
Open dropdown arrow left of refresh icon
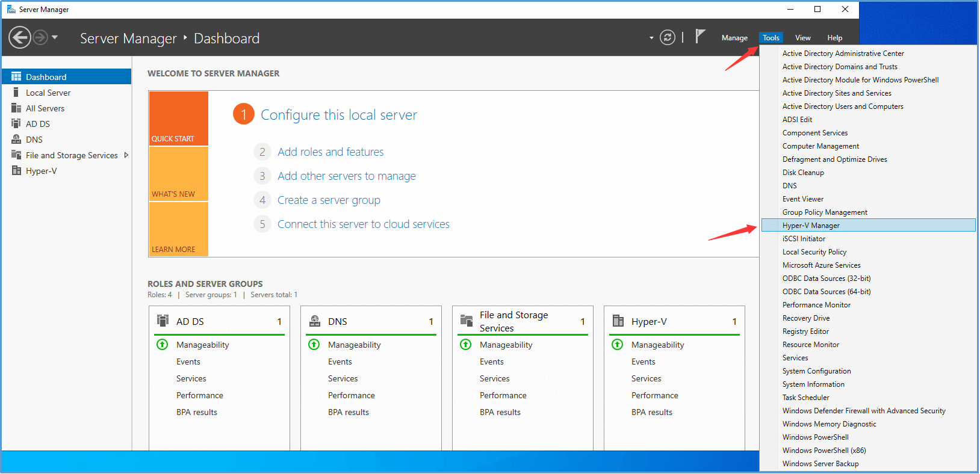click(651, 38)
